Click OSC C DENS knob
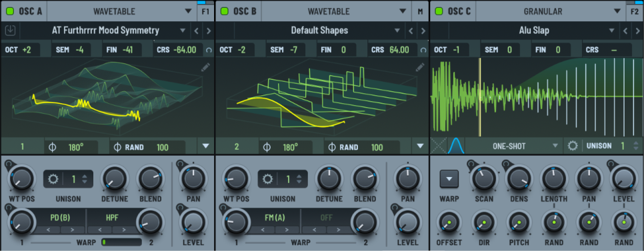Image resolution: width=644 pixels, height=251 pixels. [x=519, y=179]
